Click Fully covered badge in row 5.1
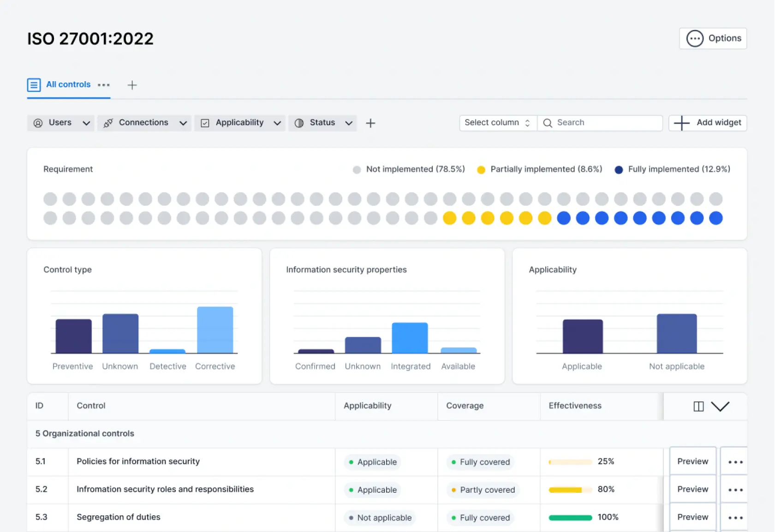The image size is (775, 532). click(x=481, y=462)
